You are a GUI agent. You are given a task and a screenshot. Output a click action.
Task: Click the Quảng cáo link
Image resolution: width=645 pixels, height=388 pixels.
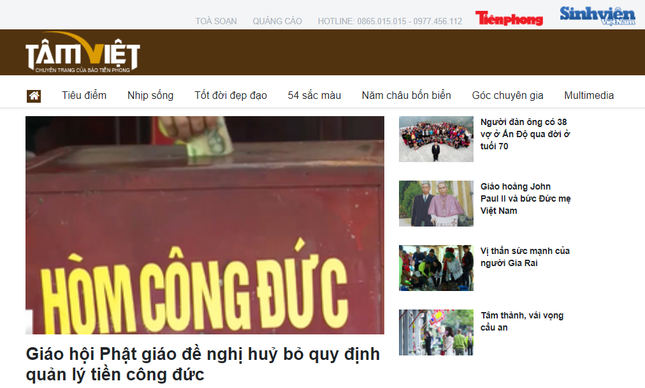coord(277,21)
